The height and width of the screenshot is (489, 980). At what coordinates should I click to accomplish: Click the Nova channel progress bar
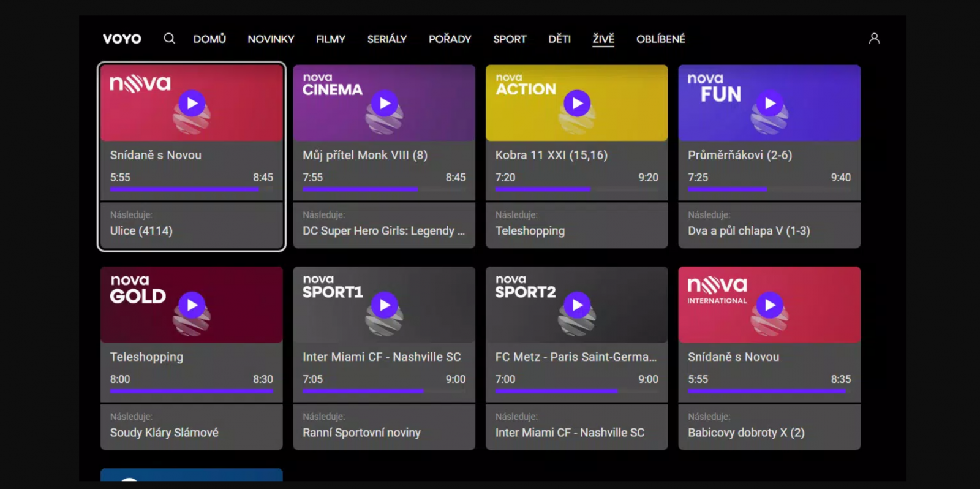(x=192, y=189)
